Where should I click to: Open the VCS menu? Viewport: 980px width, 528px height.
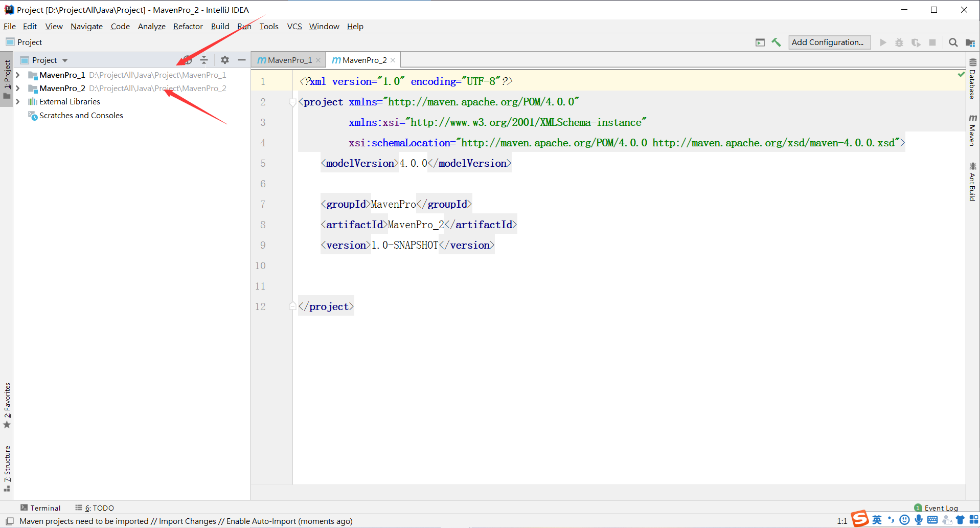click(x=294, y=26)
